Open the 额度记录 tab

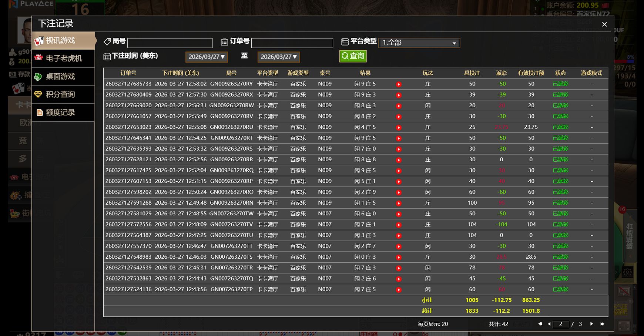click(x=63, y=112)
